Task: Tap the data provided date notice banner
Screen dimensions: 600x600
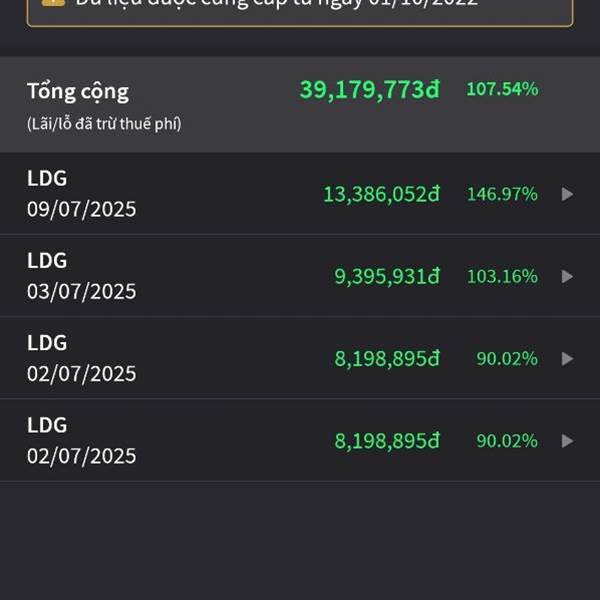Action: [300, 8]
